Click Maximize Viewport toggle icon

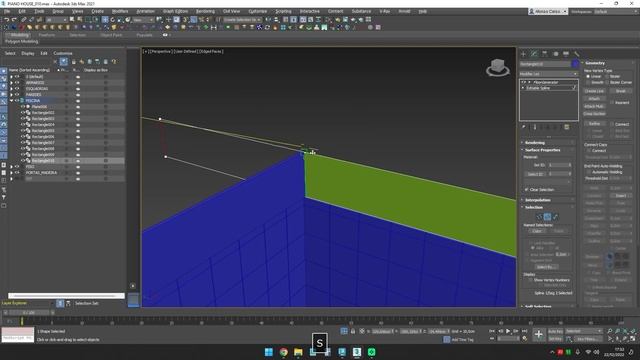[x=633, y=338]
